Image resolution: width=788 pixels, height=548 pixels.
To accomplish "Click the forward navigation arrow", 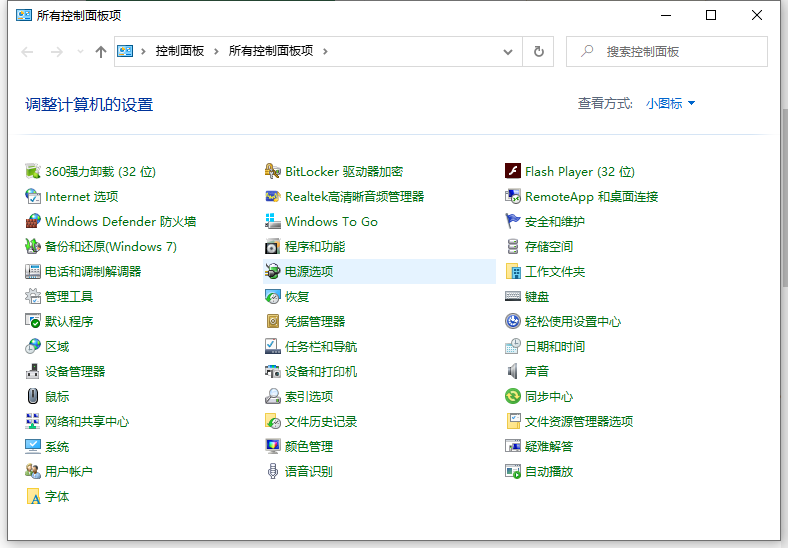I will pyautogui.click(x=57, y=52).
